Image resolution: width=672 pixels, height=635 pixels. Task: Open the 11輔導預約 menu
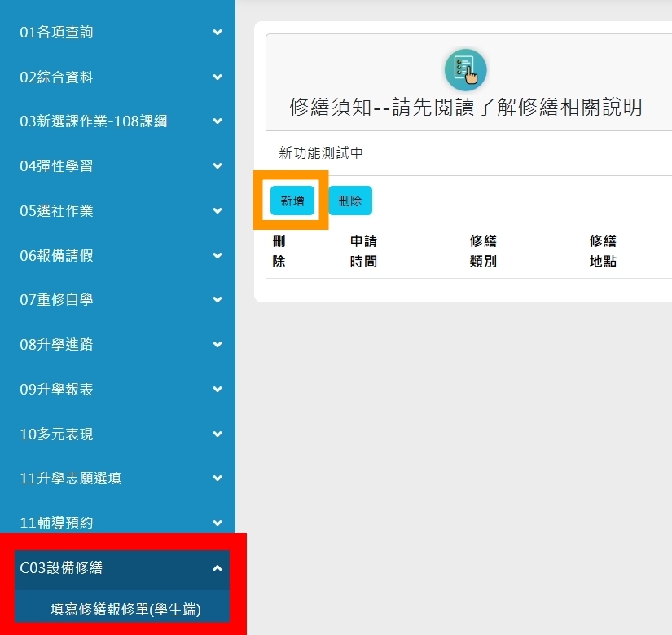point(117,523)
